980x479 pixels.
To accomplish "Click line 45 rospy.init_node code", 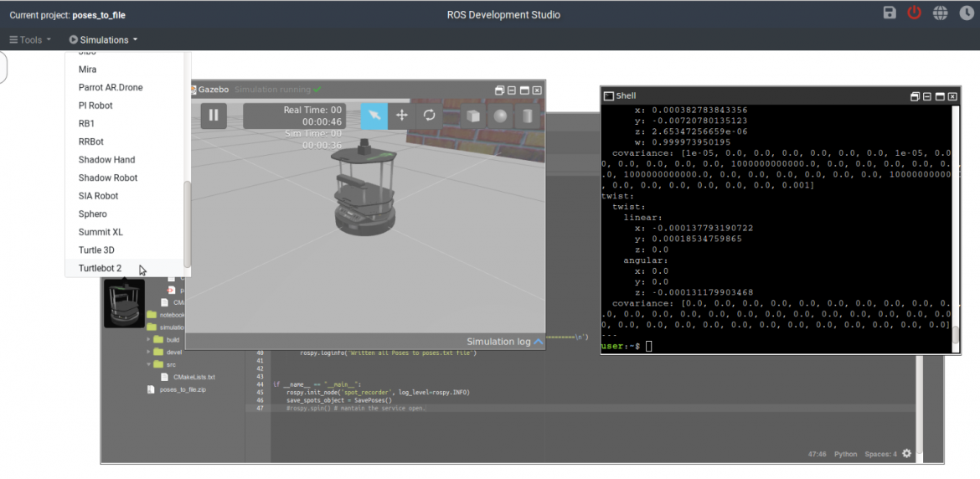I will click(x=378, y=392).
